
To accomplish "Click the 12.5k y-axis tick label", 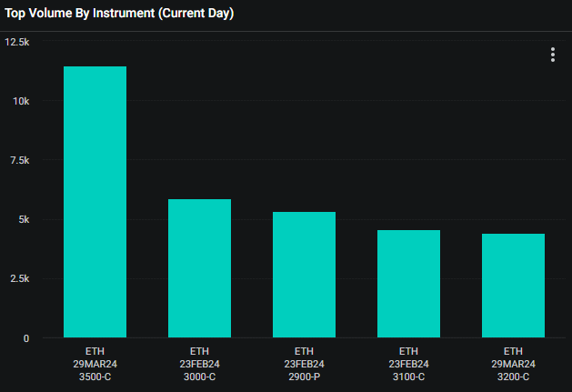I will pyautogui.click(x=16, y=42).
